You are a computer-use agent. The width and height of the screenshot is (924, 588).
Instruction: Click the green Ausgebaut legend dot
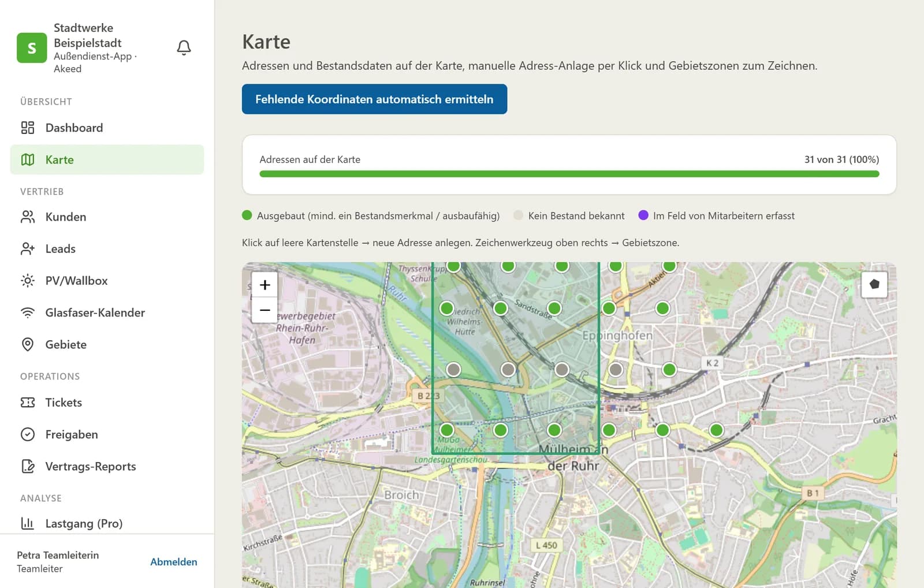[x=247, y=215]
